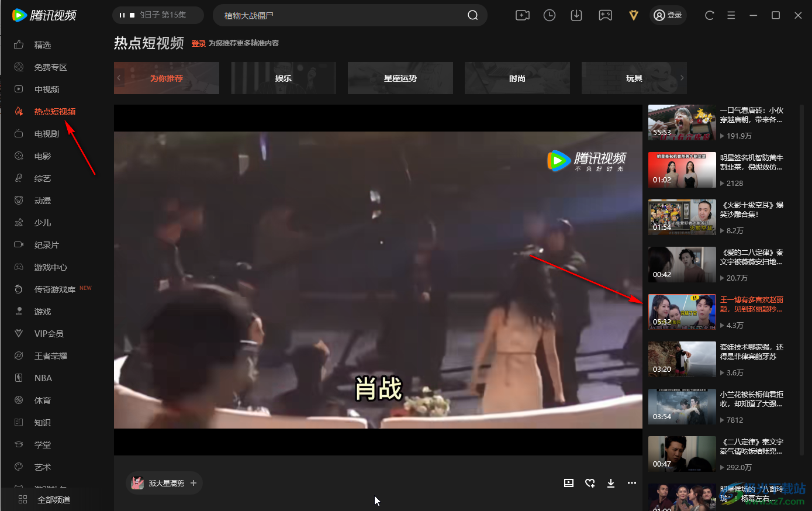
Task: Open 派大星混剪 uploader profile
Action: click(x=158, y=483)
